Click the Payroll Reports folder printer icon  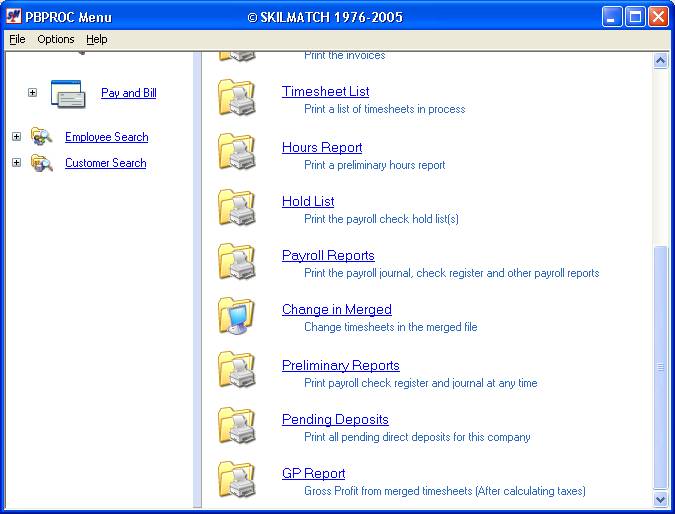236,261
